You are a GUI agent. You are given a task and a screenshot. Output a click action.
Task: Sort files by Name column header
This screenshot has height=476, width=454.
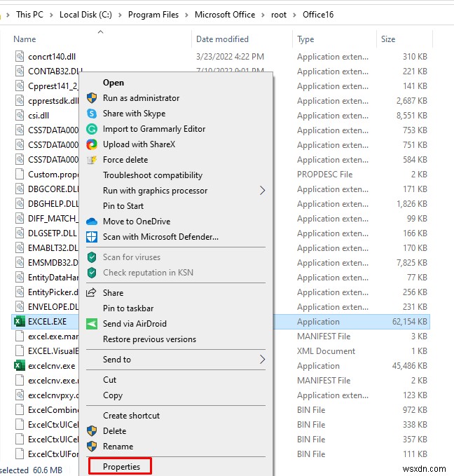click(x=25, y=39)
